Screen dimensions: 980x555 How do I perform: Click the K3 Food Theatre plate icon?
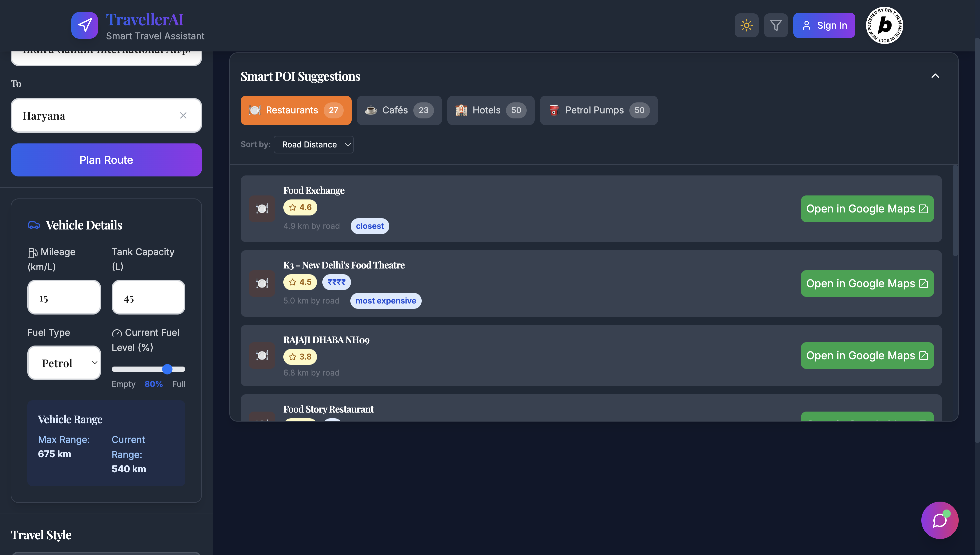[262, 284]
